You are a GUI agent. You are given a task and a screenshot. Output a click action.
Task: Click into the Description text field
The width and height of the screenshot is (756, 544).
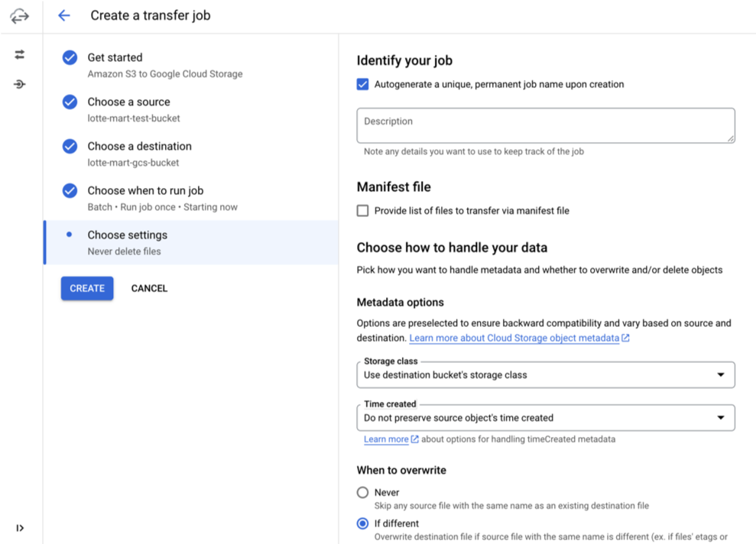tap(546, 125)
